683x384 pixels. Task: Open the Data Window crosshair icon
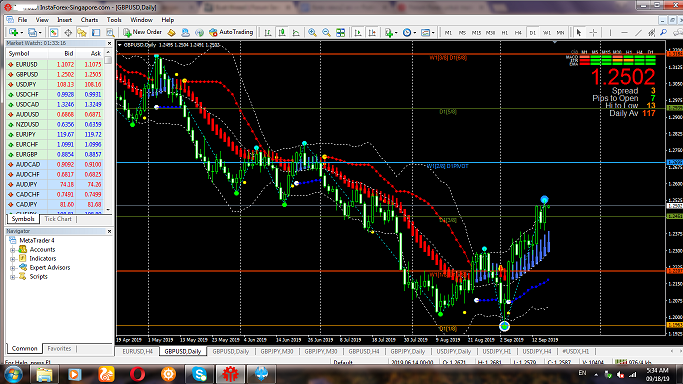tap(68, 33)
